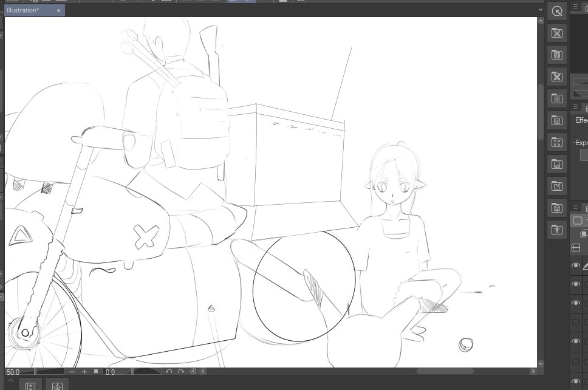Rotate the canvas right with curved arrow
This screenshot has width=588, height=390.
pyautogui.click(x=181, y=371)
